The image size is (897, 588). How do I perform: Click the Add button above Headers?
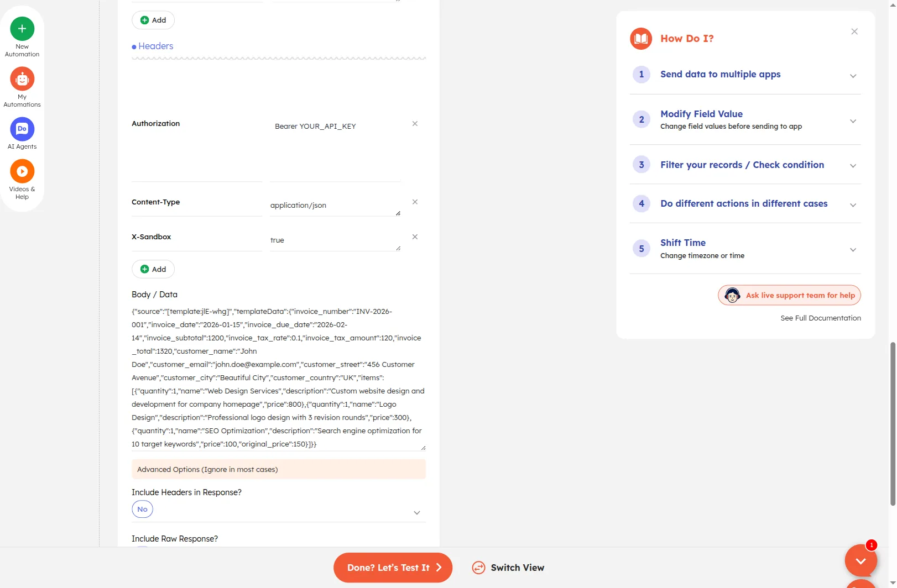(153, 20)
